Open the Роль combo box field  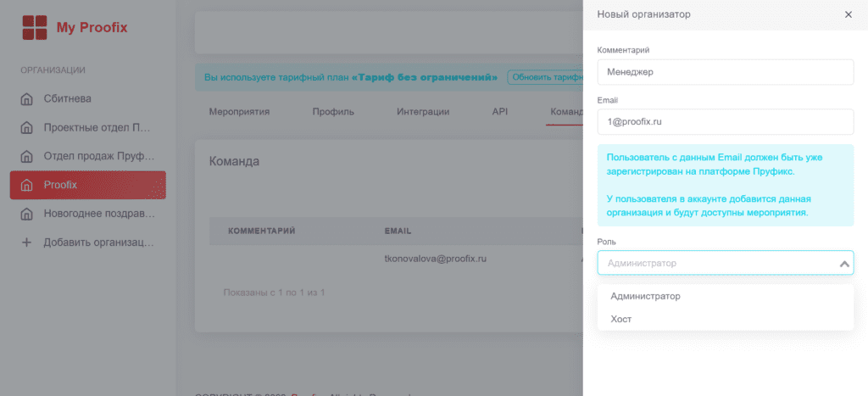click(x=726, y=263)
